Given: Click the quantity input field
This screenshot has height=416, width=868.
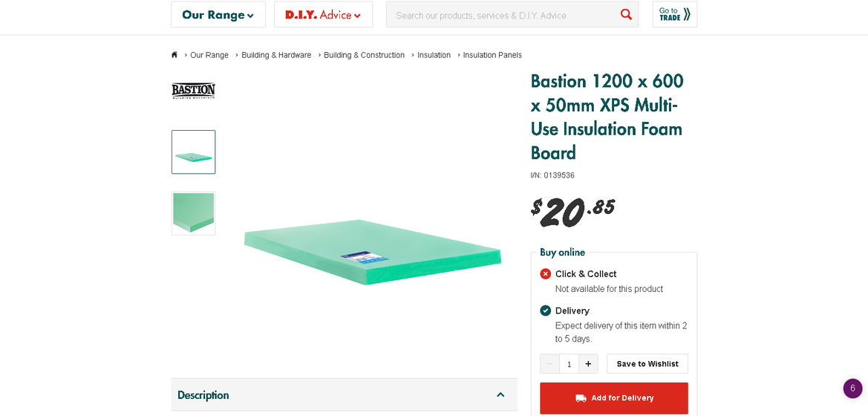Looking at the screenshot, I should 569,364.
